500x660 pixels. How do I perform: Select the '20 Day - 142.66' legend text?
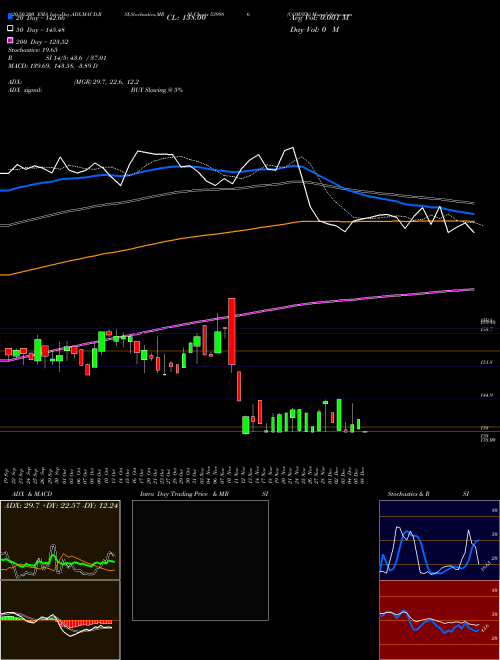40,18
